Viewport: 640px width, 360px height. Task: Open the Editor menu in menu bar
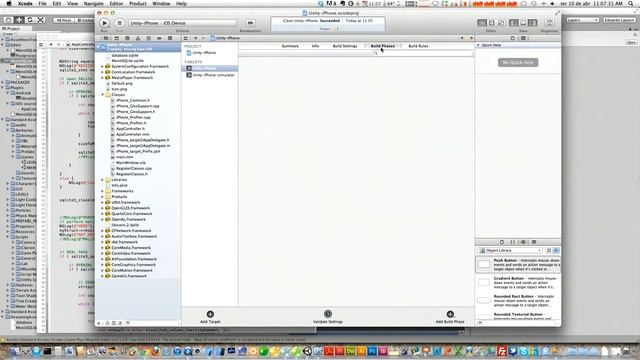pos(116,3)
